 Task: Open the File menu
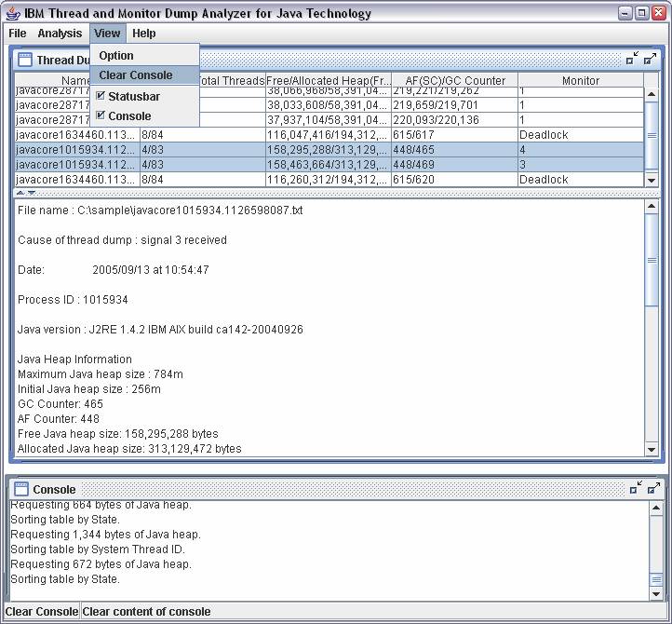point(18,34)
